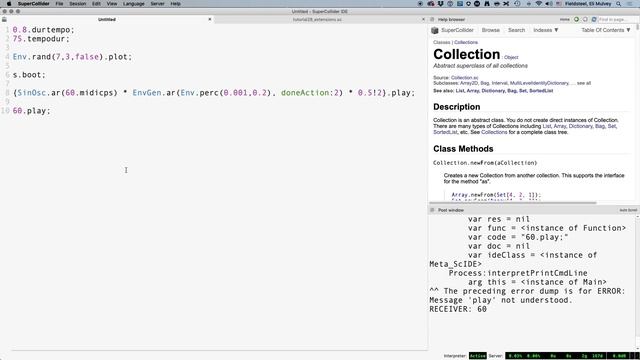Screen dimensions: 640x360
Task: Click the Time Machine clock icon
Action: point(517,4)
